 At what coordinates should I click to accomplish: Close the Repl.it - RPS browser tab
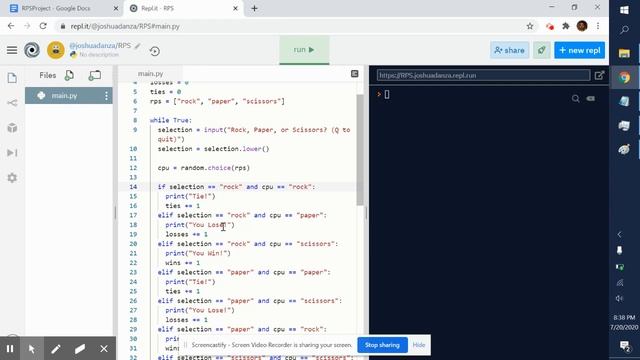click(235, 8)
